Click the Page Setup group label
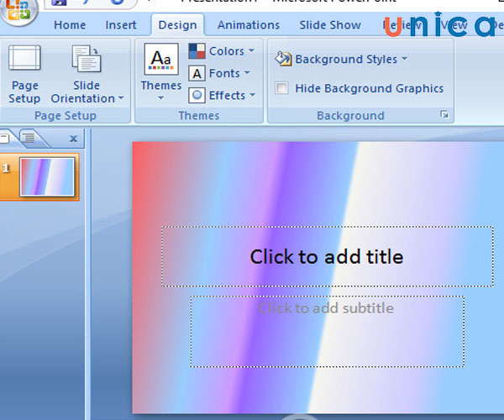504x420 pixels. click(66, 116)
